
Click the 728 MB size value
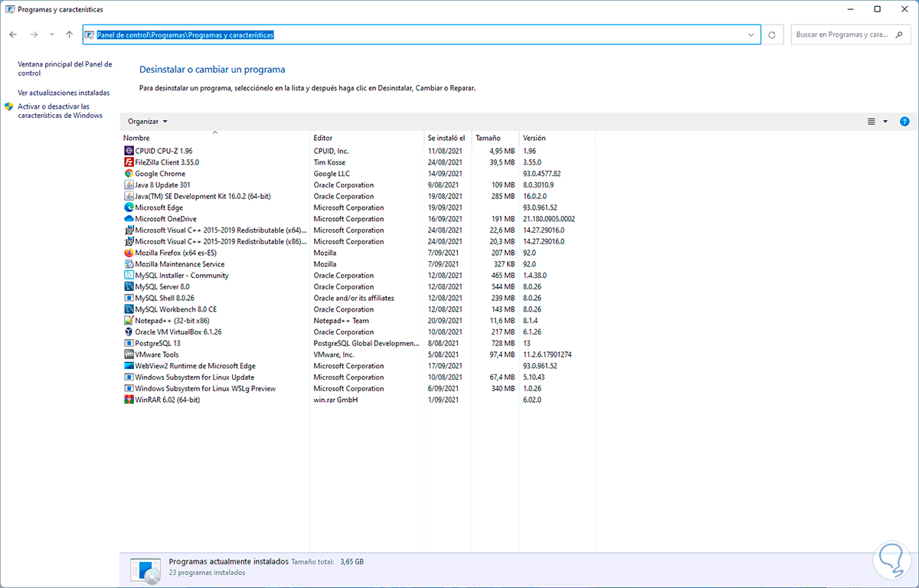(502, 343)
